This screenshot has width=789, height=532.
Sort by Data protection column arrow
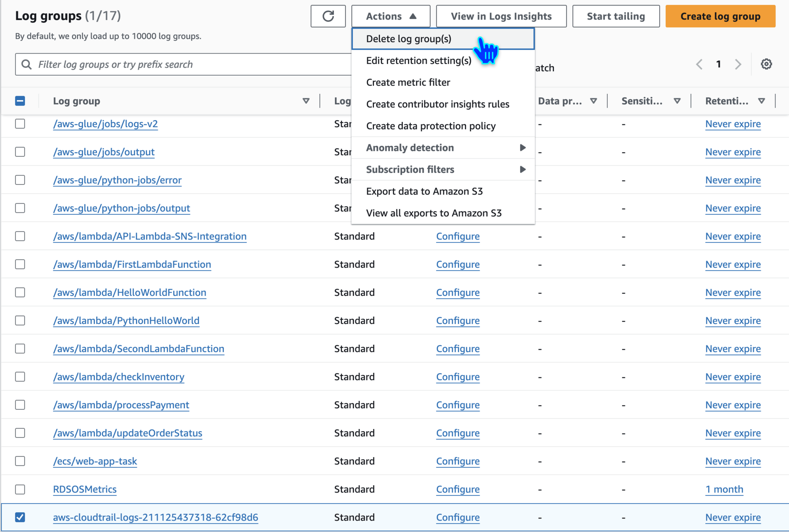[593, 101]
